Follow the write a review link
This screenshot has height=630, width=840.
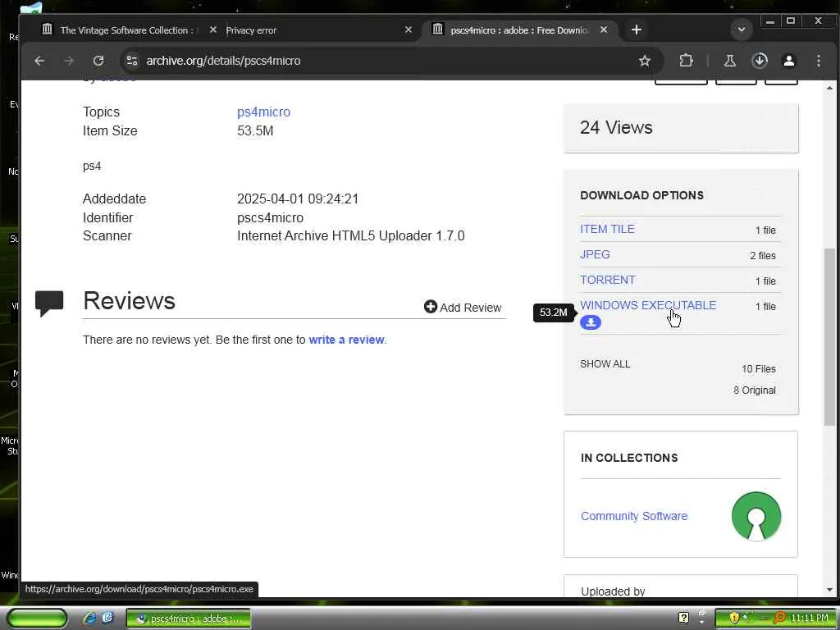347,340
